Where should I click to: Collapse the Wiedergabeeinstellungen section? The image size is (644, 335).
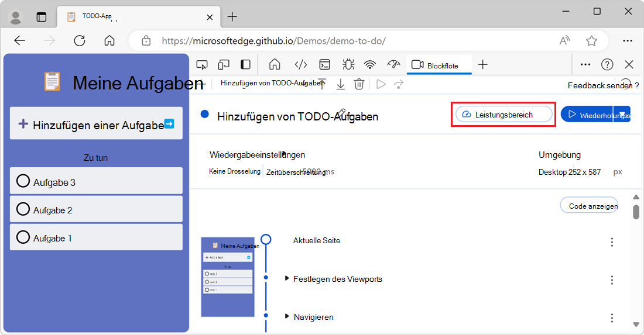(257, 155)
